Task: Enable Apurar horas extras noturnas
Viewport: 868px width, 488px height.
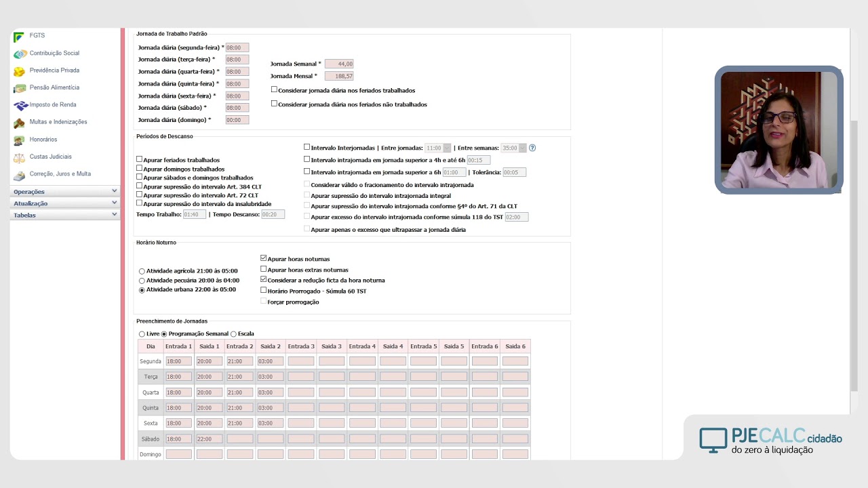Action: pos(263,269)
